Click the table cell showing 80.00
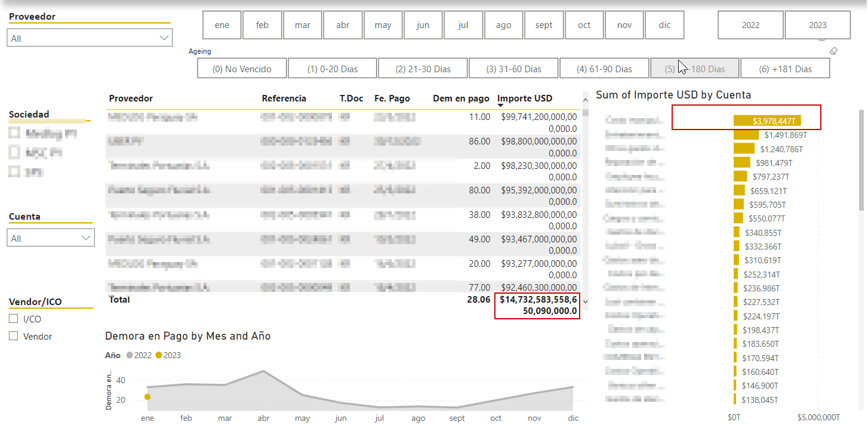The height and width of the screenshot is (425, 868). pyautogui.click(x=479, y=190)
